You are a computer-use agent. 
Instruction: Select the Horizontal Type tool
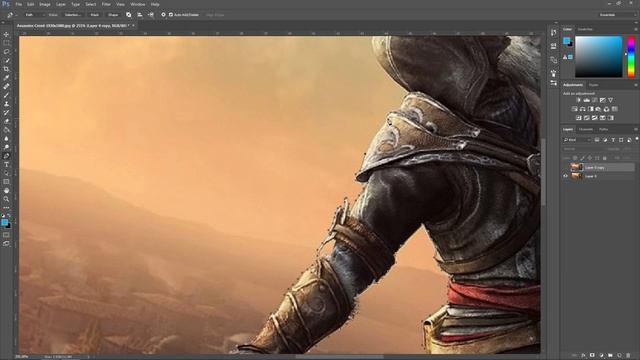[6, 164]
